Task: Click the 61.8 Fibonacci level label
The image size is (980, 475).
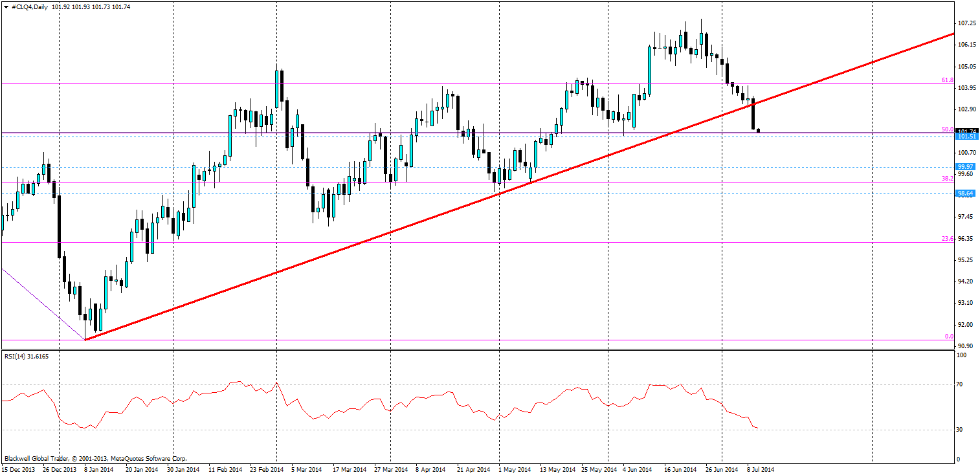Action: [x=947, y=81]
